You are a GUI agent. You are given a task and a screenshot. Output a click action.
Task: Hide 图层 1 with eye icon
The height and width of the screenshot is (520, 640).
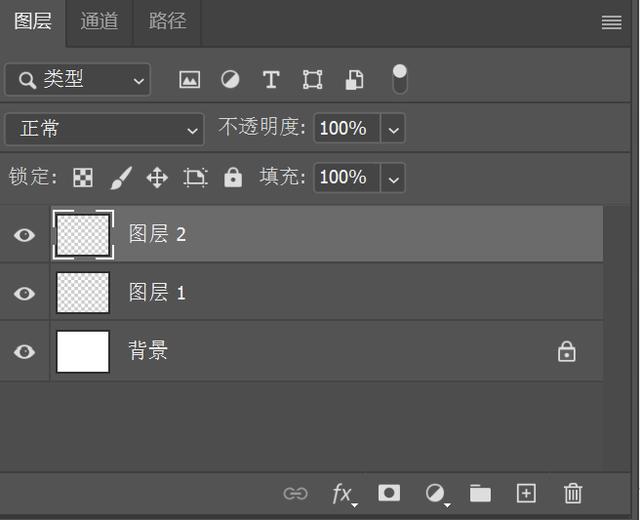pos(24,293)
